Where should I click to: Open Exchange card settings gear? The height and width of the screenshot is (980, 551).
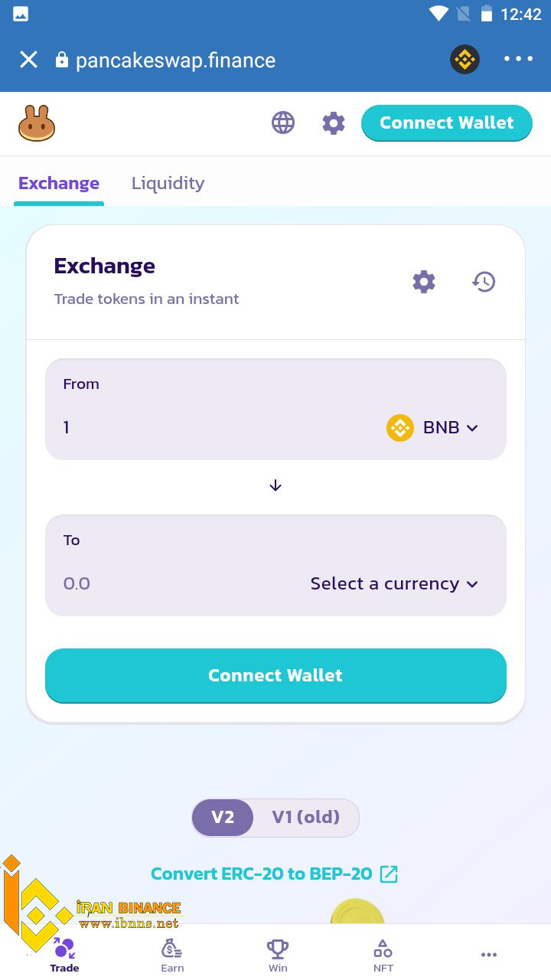[424, 282]
